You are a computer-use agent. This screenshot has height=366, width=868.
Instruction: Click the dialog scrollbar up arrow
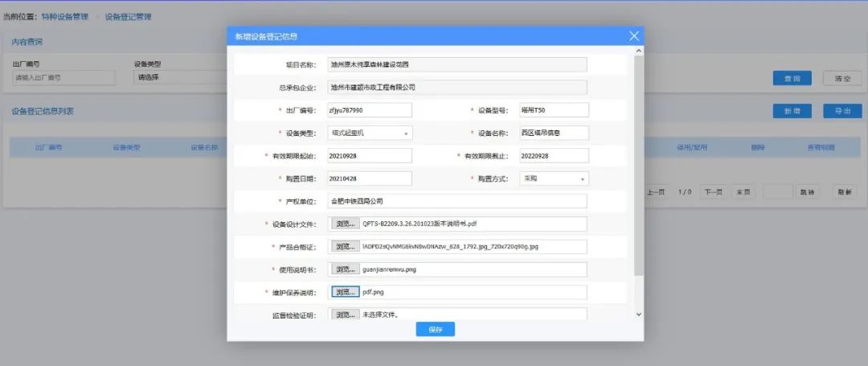(x=639, y=51)
